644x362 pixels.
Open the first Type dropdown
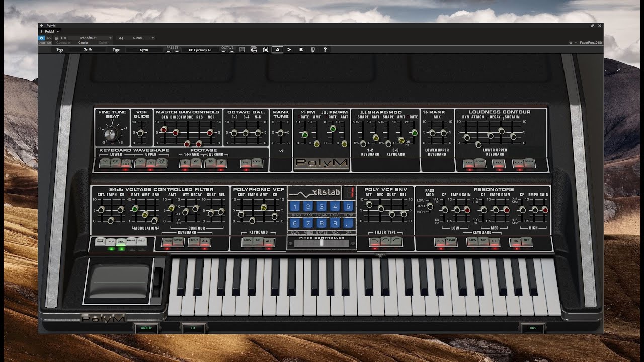click(60, 50)
